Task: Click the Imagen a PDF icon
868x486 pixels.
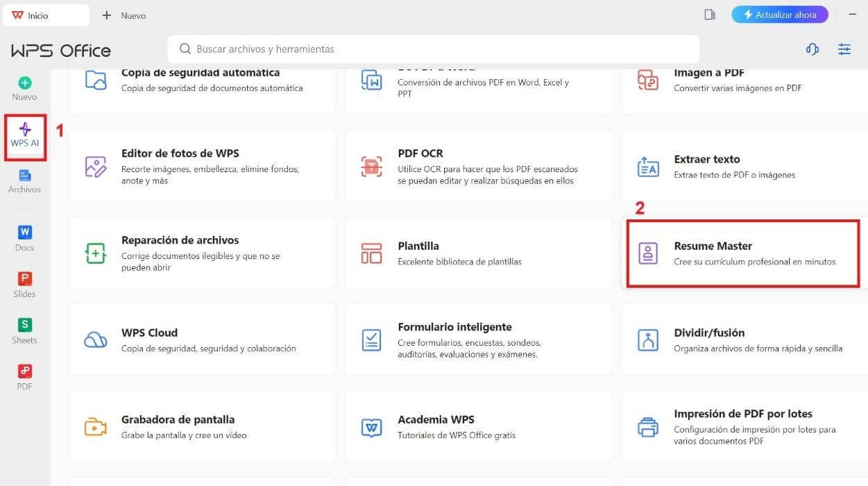Action: pyautogui.click(x=648, y=80)
